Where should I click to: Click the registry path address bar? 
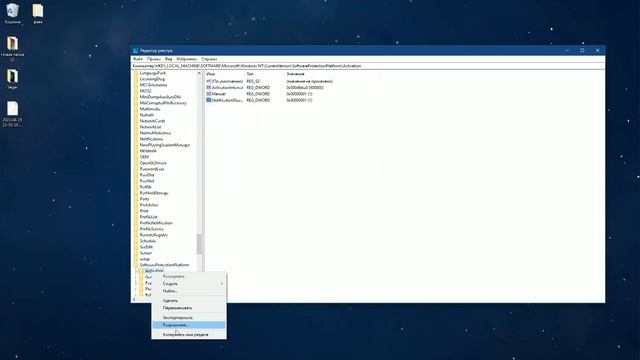pyautogui.click(x=368, y=66)
